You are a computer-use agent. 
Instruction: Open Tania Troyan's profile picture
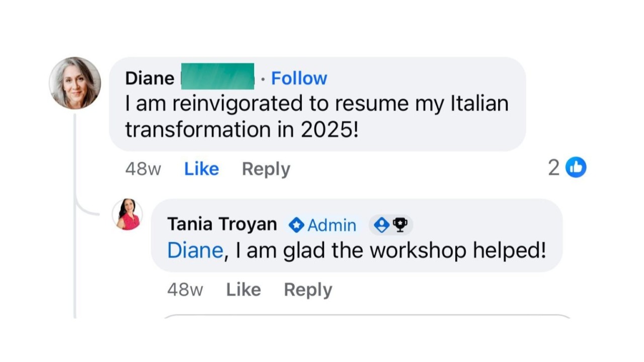click(x=127, y=214)
